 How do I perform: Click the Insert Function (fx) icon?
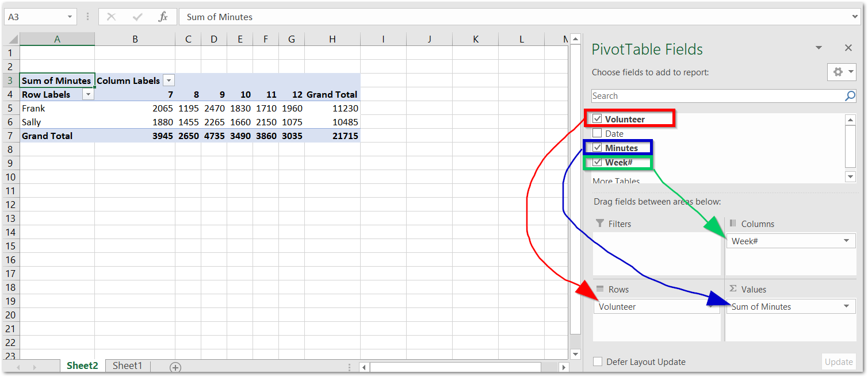click(x=163, y=17)
